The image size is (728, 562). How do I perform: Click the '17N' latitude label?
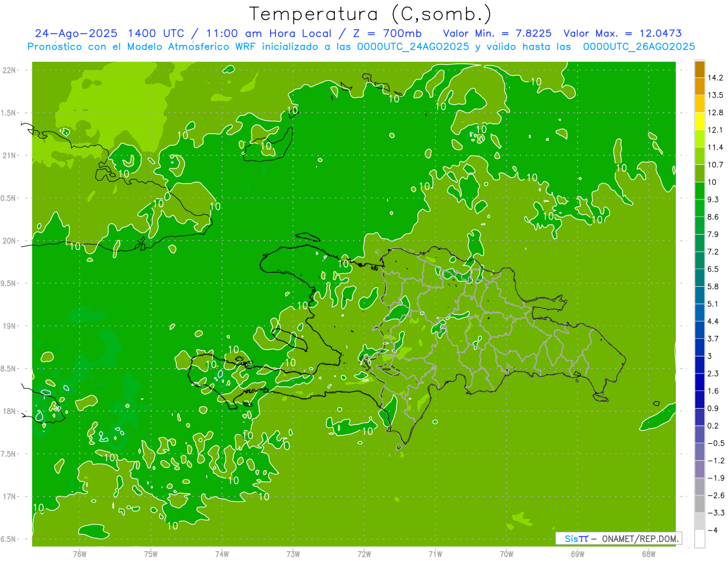pyautogui.click(x=10, y=497)
